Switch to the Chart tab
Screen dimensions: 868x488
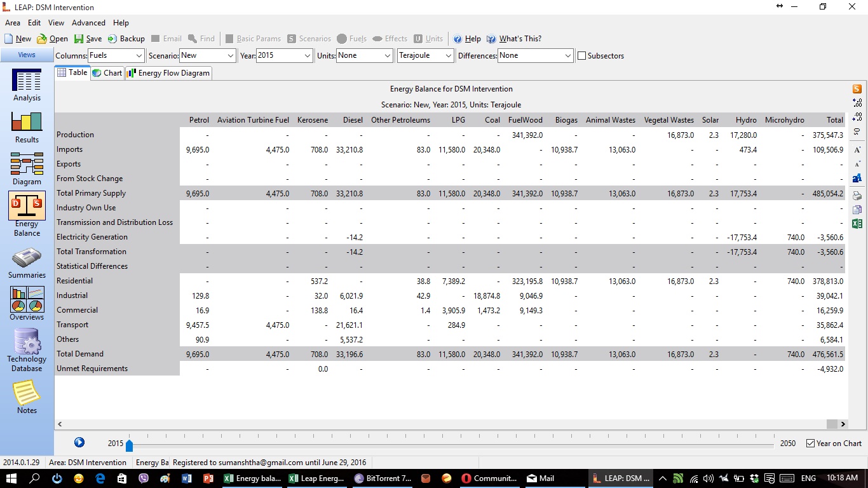pyautogui.click(x=107, y=73)
